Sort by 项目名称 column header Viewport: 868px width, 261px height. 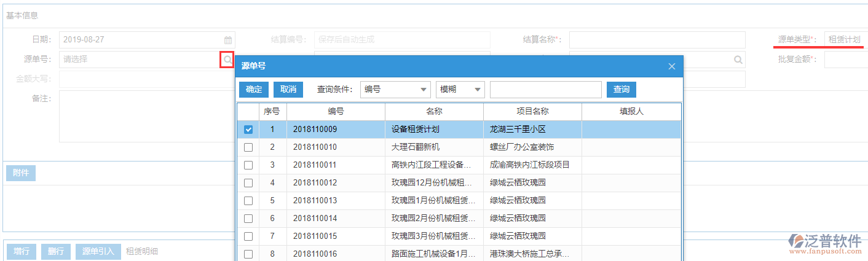point(532,112)
